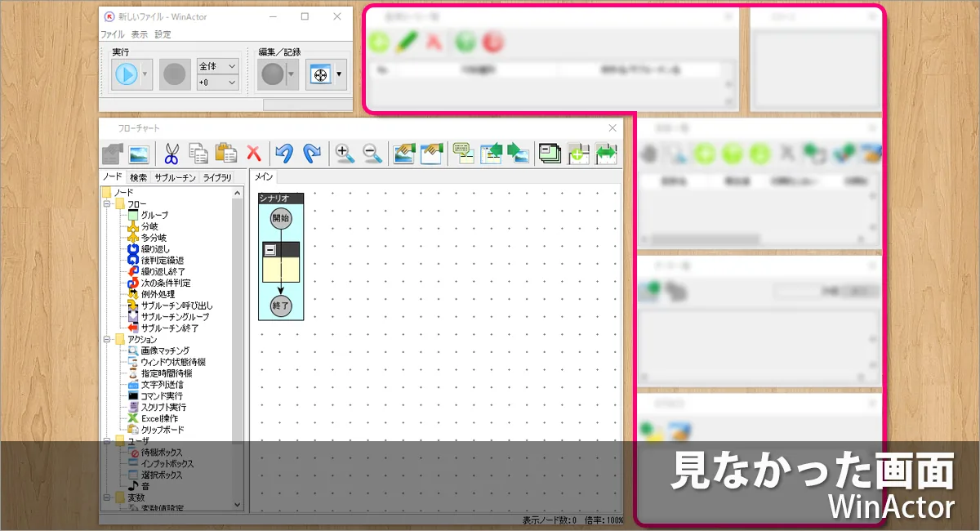Open the 全体 combo box
The height and width of the screenshot is (531, 980).
(x=217, y=66)
